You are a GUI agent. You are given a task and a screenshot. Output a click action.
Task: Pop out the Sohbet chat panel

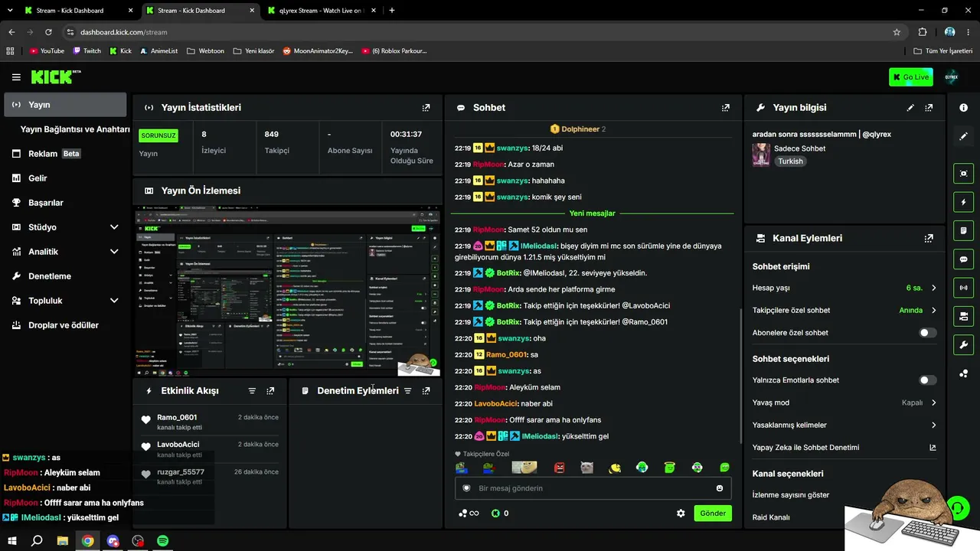click(x=726, y=108)
